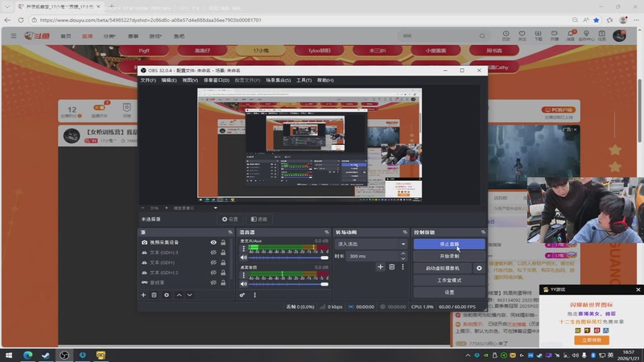The image size is (644, 362).
Task: Pop out the 控制按钮 dock panel
Action: coord(483,232)
